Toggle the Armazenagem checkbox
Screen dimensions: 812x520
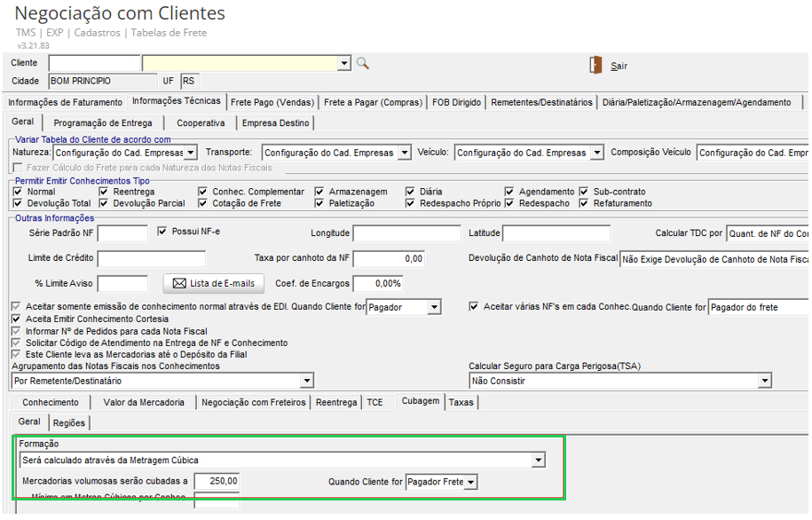pos(319,192)
